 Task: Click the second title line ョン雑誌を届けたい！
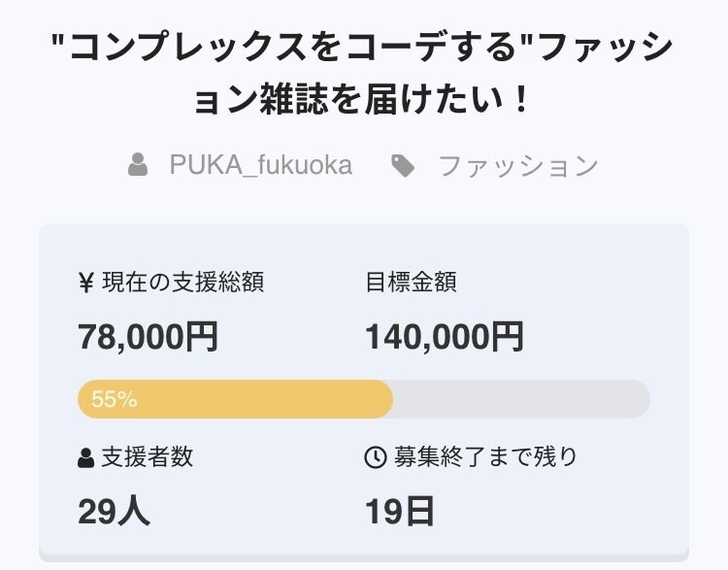click(363, 99)
